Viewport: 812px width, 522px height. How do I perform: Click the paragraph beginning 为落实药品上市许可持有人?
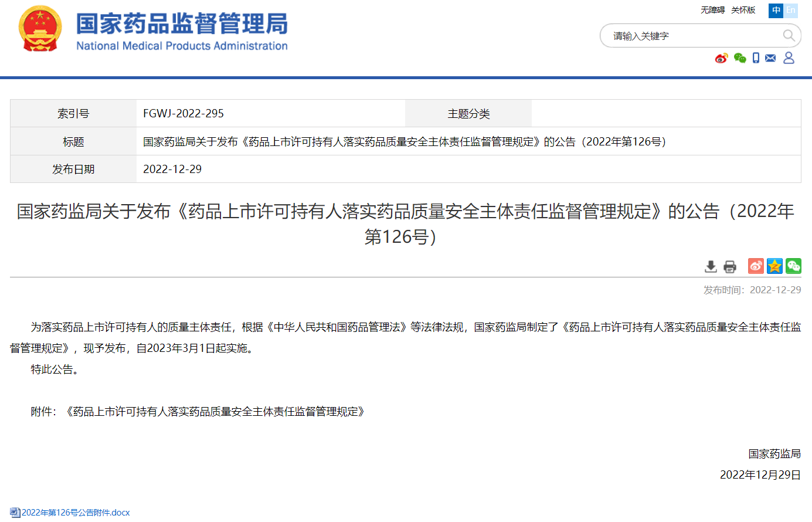point(406,338)
